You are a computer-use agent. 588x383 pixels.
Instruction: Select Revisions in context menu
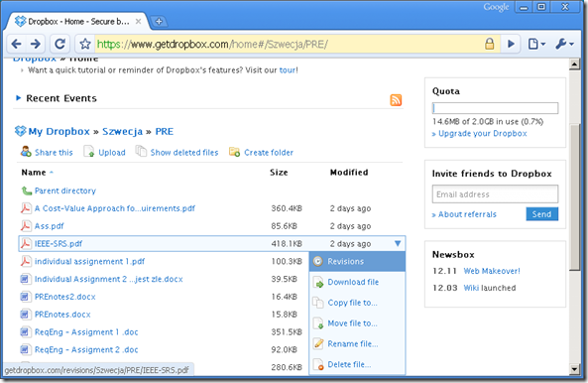(357, 261)
